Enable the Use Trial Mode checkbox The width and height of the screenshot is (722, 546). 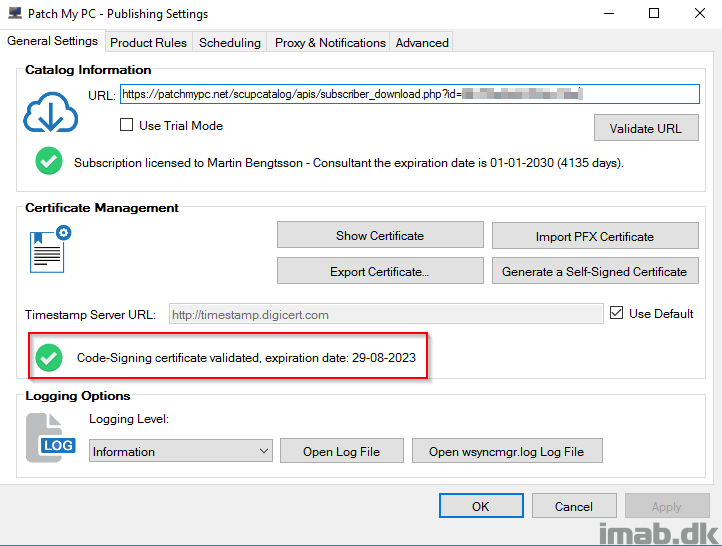[x=126, y=125]
